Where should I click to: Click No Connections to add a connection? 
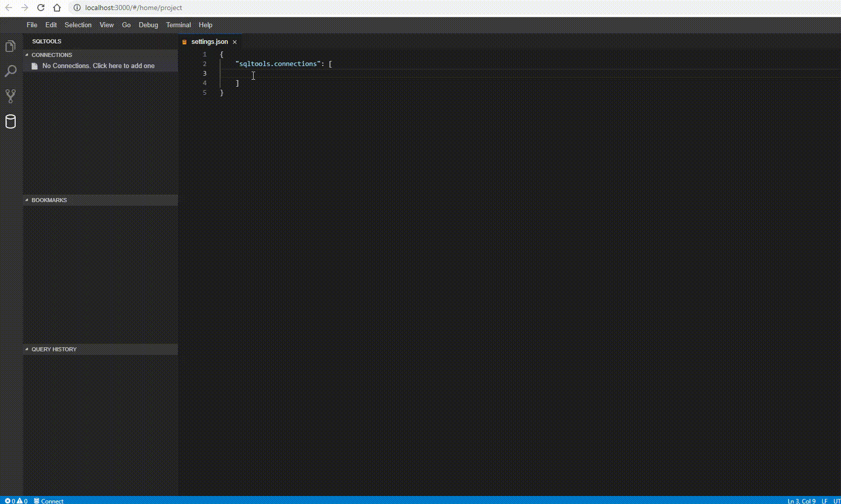(98, 66)
